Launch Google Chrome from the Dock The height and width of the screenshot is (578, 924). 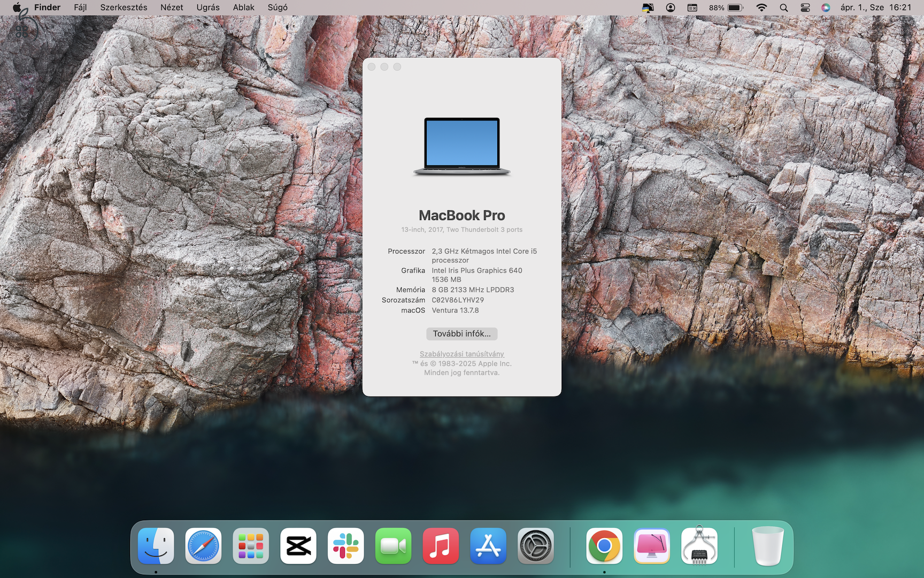(604, 546)
